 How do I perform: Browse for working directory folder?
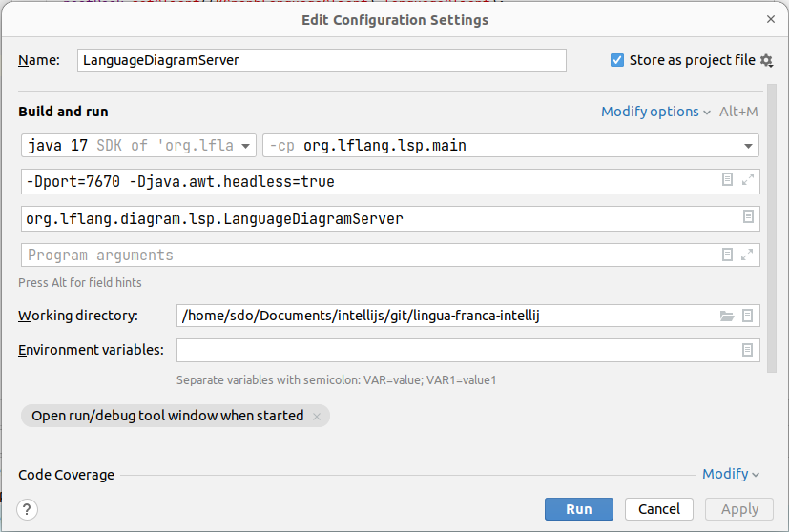pyautogui.click(x=727, y=316)
